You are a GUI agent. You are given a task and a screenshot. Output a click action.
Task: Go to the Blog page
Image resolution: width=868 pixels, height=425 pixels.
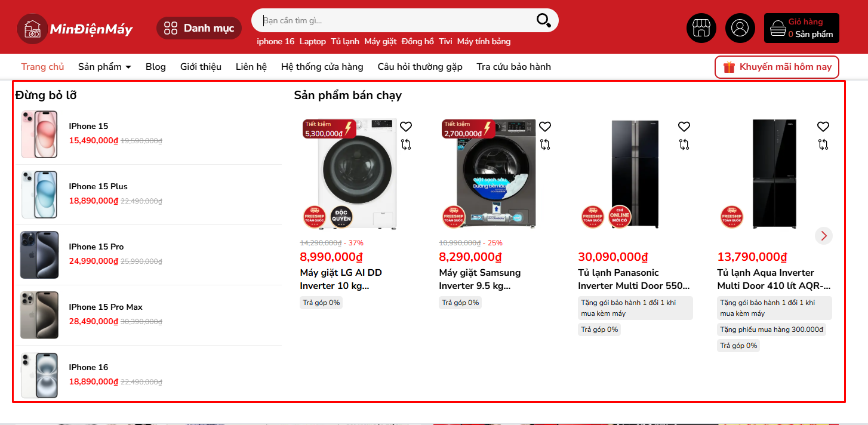pyautogui.click(x=156, y=67)
